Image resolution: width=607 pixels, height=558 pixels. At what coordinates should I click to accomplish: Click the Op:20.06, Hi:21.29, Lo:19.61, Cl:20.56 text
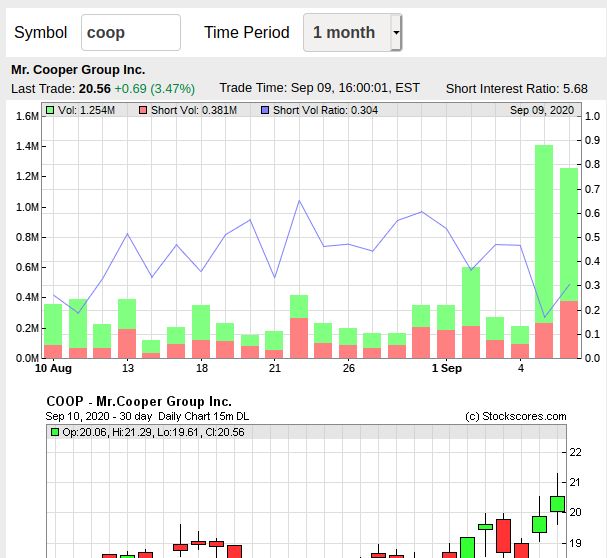point(153,432)
